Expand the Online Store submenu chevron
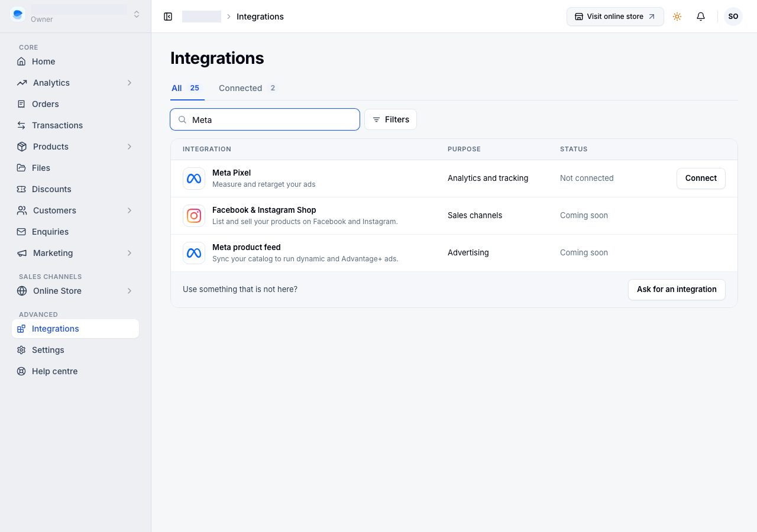Screen dimensions: 757x532 pos(130,291)
